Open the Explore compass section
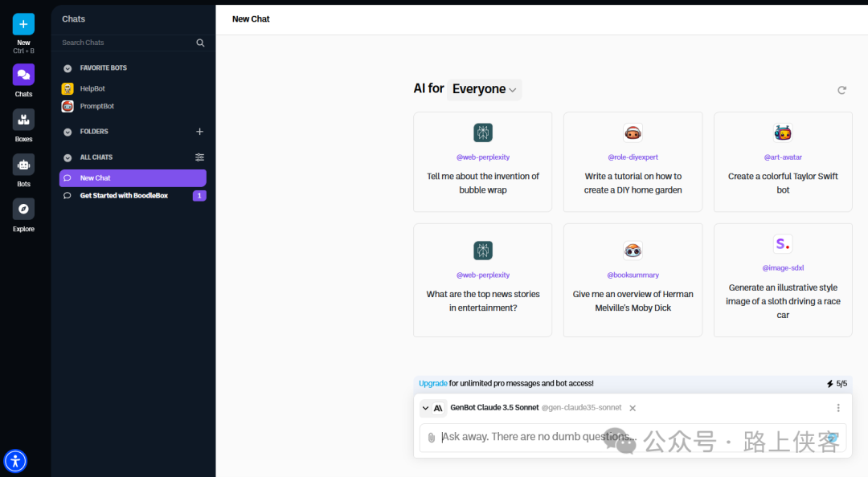The height and width of the screenshot is (477, 868). (x=23, y=209)
